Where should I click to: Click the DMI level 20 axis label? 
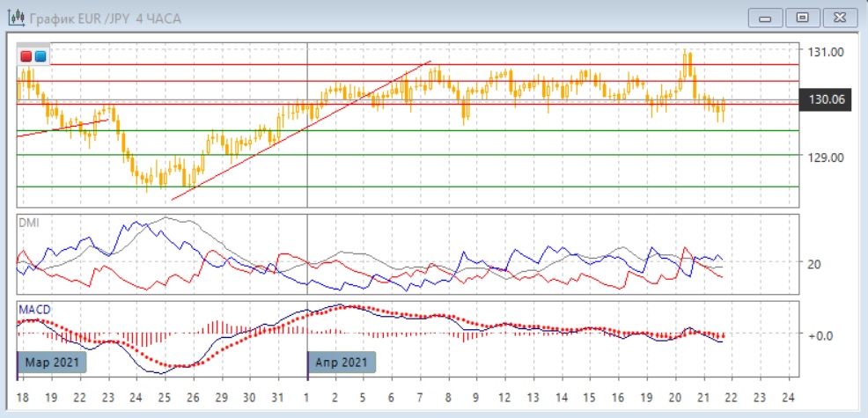click(814, 264)
